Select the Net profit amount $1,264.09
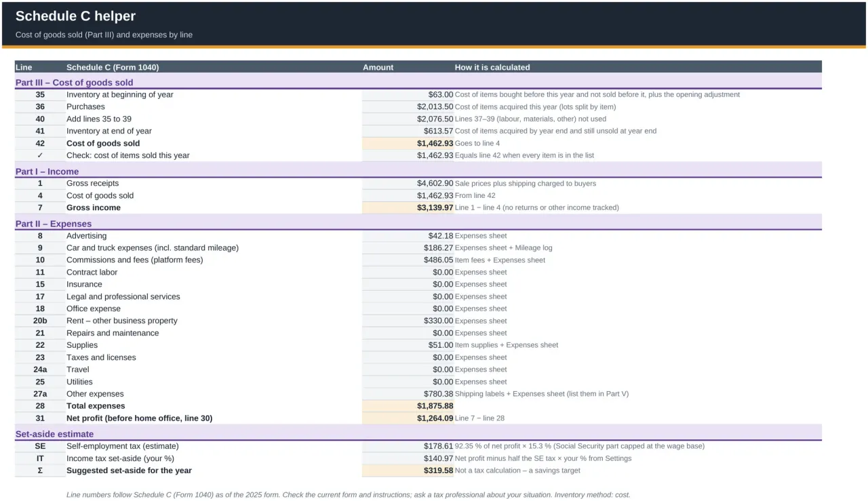This screenshot has height=501, width=868. click(x=408, y=419)
